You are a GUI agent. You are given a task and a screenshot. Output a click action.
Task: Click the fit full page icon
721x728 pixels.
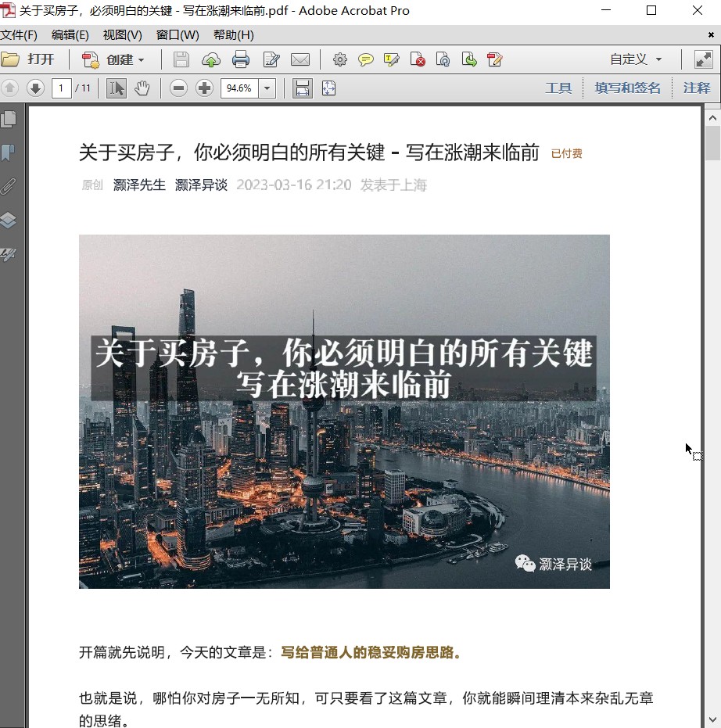coord(328,88)
